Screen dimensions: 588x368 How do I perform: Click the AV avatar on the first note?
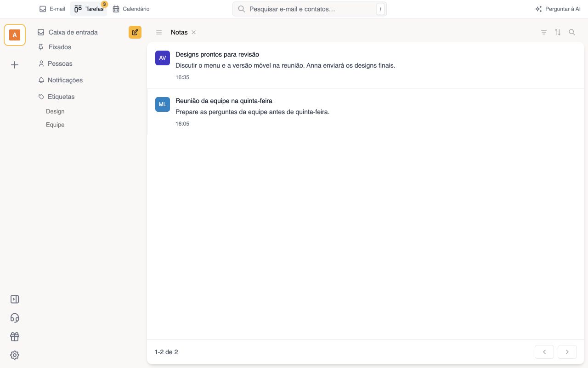163,58
